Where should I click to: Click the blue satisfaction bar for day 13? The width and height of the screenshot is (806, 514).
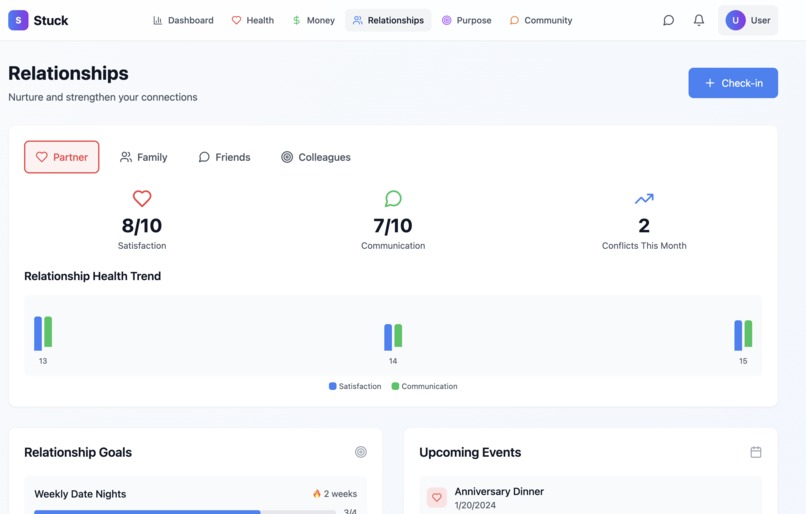click(x=38, y=334)
